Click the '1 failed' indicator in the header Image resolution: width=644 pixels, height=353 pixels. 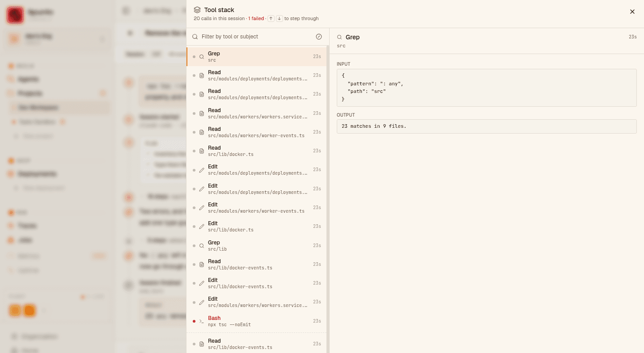256,19
